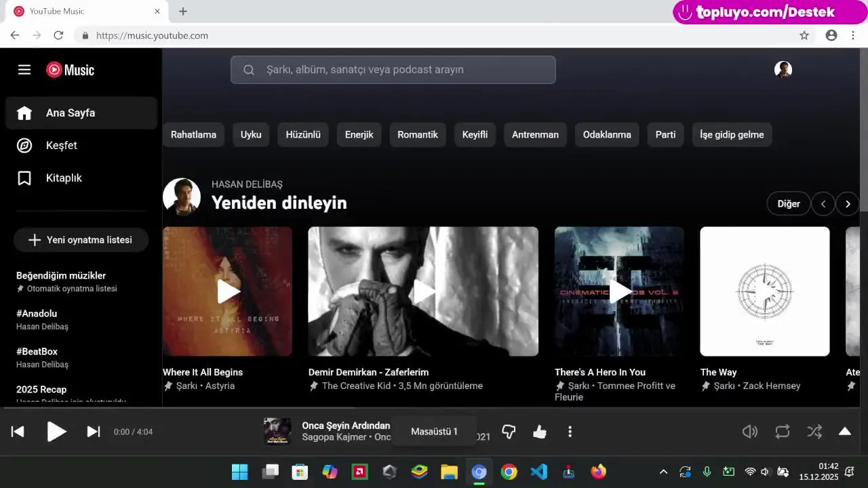The width and height of the screenshot is (868, 488).
Task: Open Firefox from the taskbar
Action: coord(599,472)
